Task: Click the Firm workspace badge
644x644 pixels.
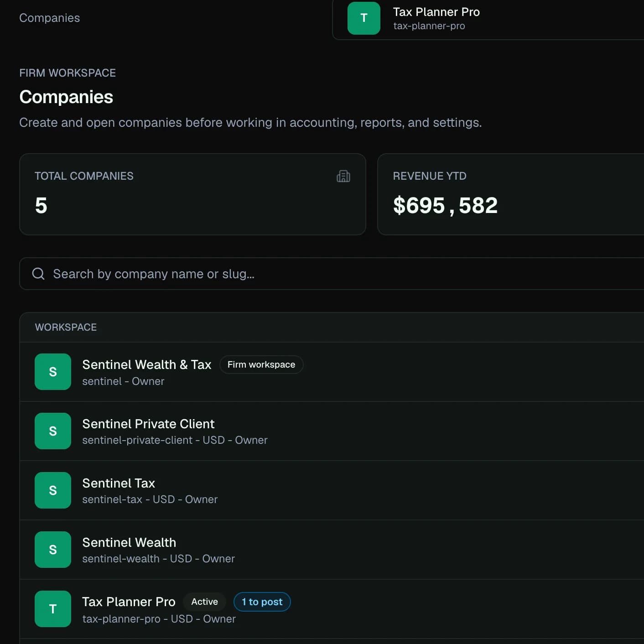Action: tap(261, 364)
